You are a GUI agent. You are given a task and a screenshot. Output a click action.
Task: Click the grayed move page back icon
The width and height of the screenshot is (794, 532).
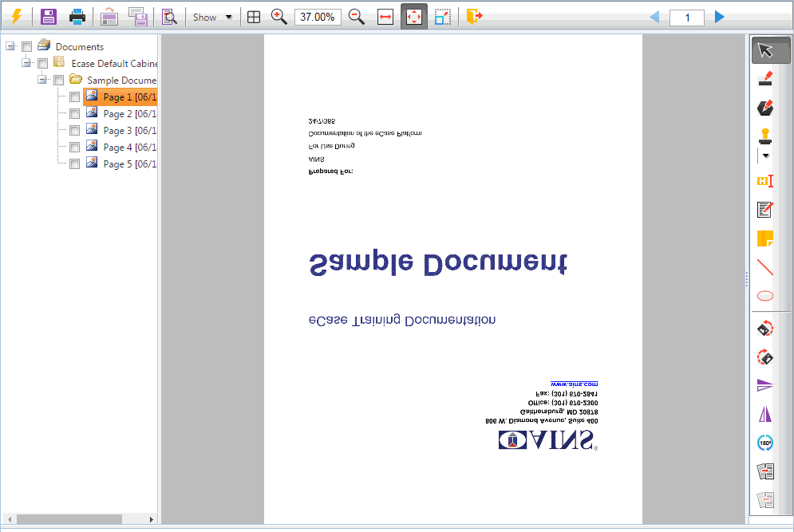click(765, 500)
